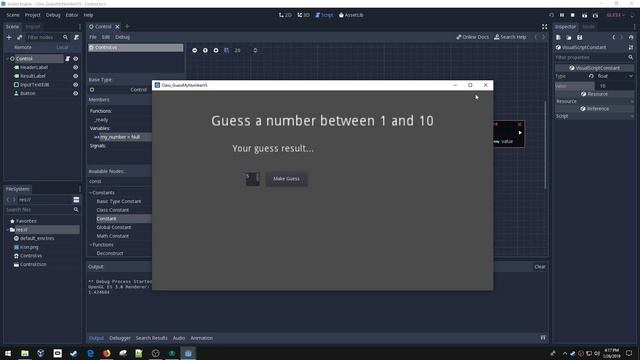
Task: Close the constant node in graph
Action: coord(519,124)
